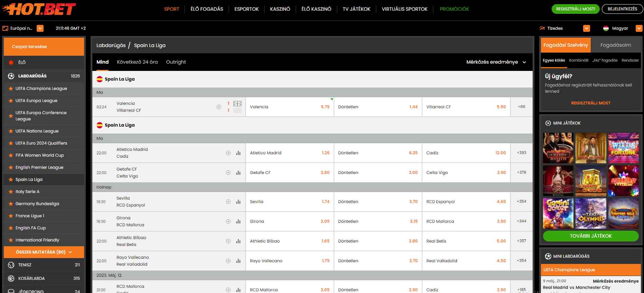
Task: Open the Tizedes odds format dropdown arrow
Action: pyautogui.click(x=587, y=28)
